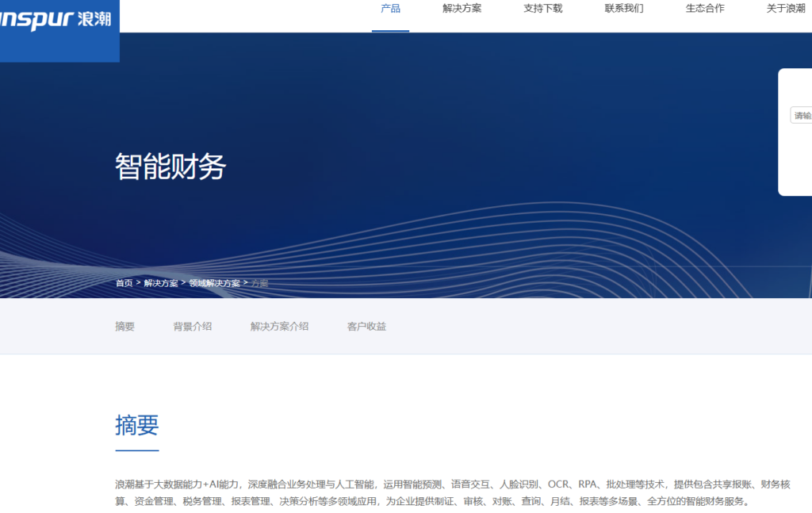Click the blue underline indicator below 产品
The image size is (812, 513).
tap(389, 33)
